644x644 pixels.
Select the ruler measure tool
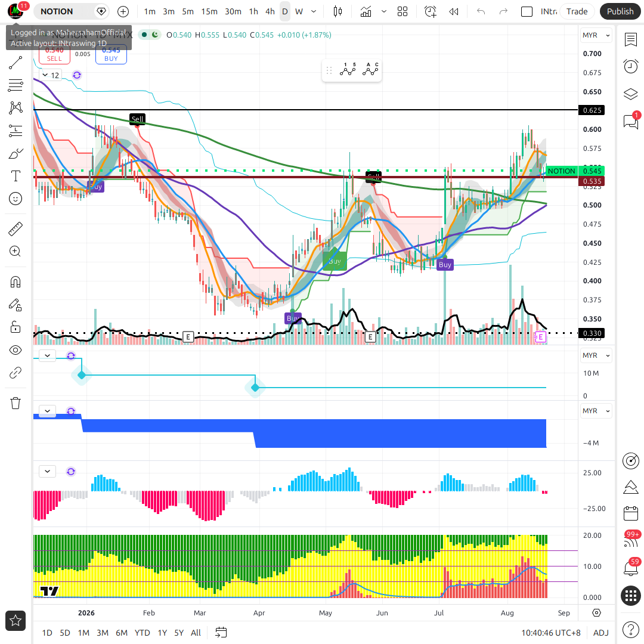pyautogui.click(x=15, y=229)
